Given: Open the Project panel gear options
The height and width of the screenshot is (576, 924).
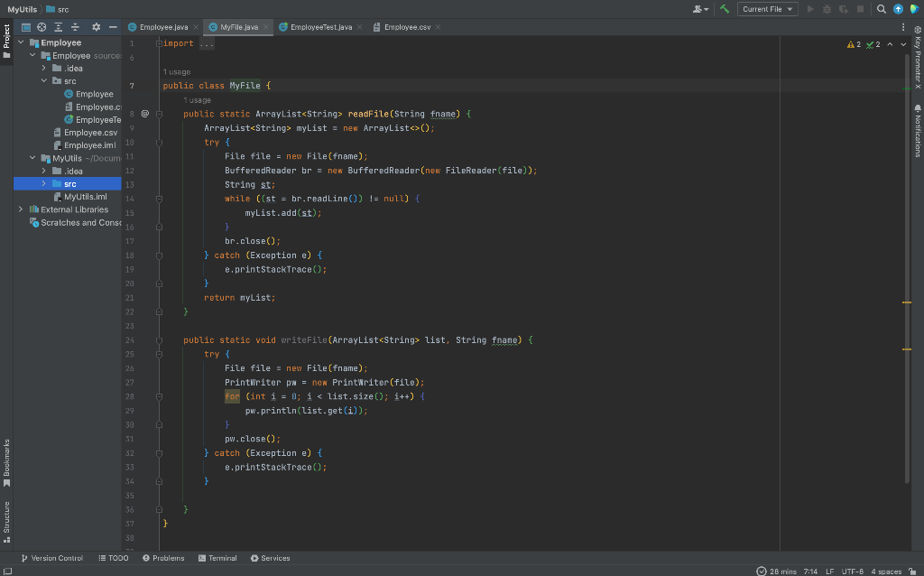Looking at the screenshot, I should (x=97, y=27).
